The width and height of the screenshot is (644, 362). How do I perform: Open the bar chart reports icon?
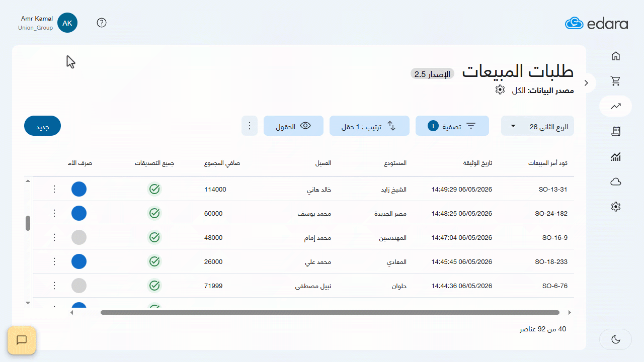[x=615, y=157]
